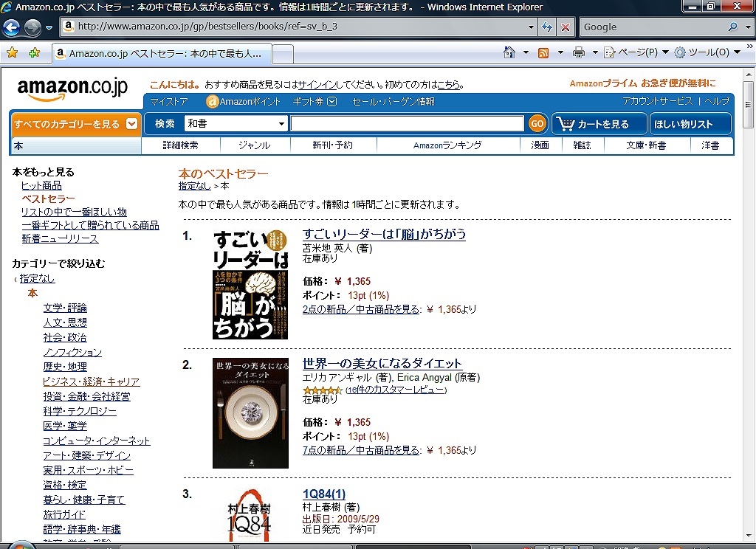Open the すごいリーダーは「脳」がちがう book link
The height and width of the screenshot is (549, 756).
point(384,234)
